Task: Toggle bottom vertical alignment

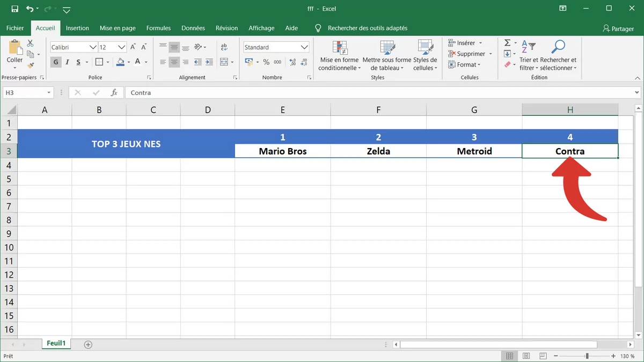Action: pos(185,47)
